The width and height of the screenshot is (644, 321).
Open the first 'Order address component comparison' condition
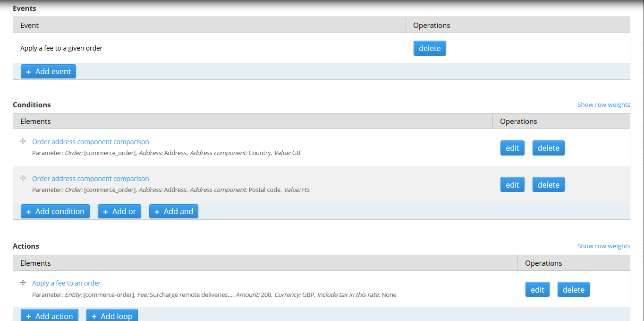[x=90, y=141]
